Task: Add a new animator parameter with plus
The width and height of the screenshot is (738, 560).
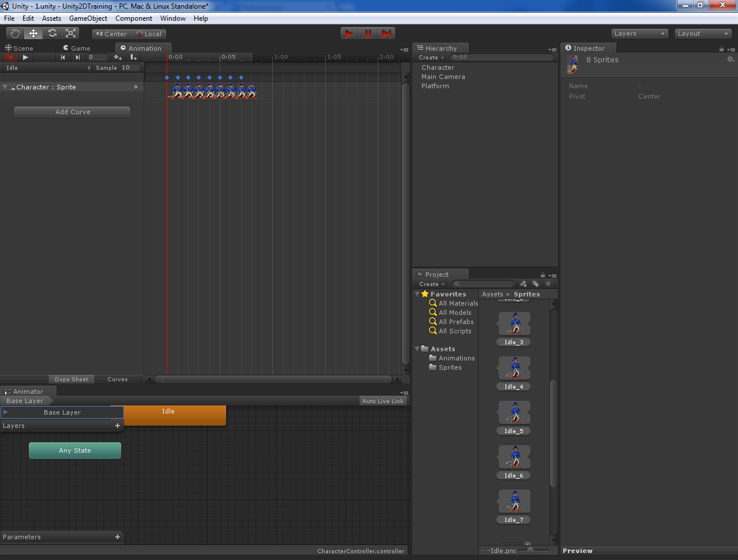Action: pos(118,537)
